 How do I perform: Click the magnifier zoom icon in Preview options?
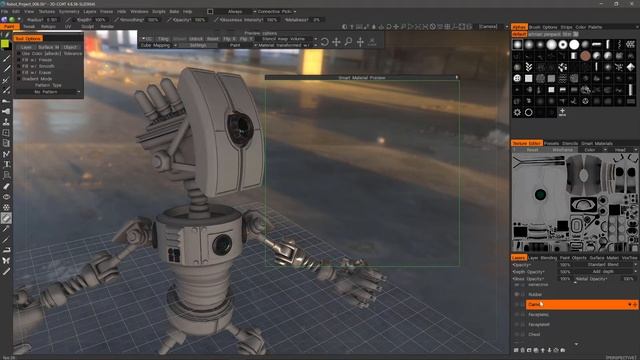[x=349, y=42]
